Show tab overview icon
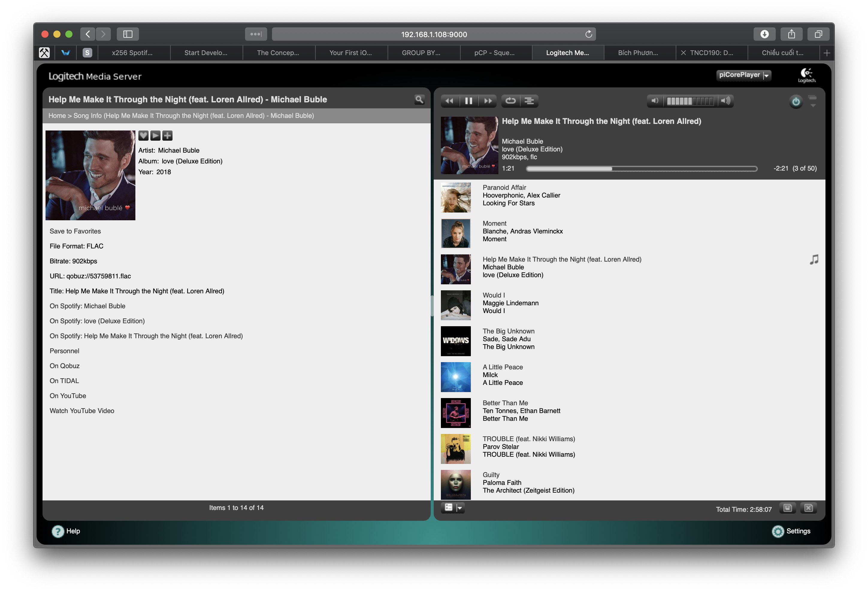The image size is (868, 592). click(818, 34)
